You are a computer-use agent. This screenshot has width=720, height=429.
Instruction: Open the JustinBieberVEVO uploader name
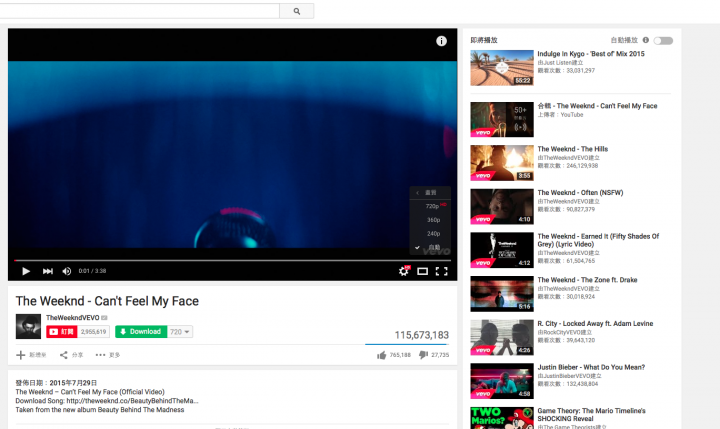[x=569, y=376]
